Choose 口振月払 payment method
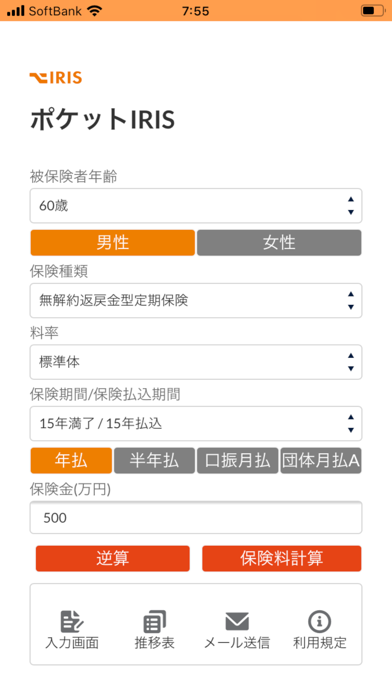This screenshot has width=392, height=696. pos(238,460)
